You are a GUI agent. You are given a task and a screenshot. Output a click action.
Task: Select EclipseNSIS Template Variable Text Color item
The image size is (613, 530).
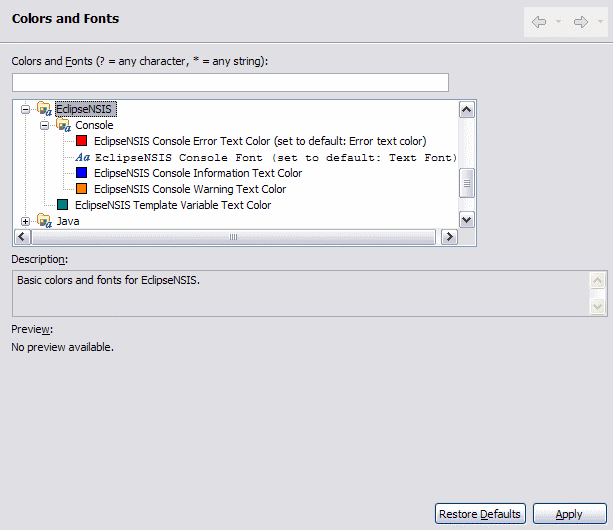tap(173, 205)
